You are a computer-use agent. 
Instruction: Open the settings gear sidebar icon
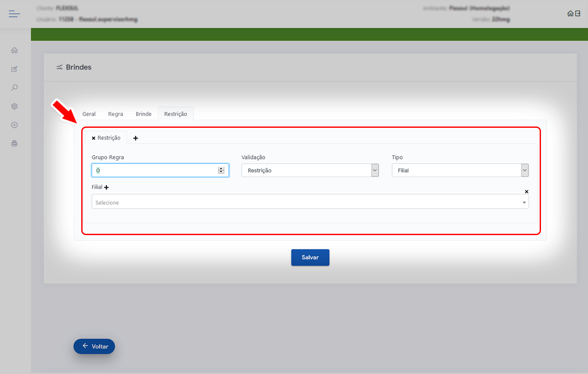15,106
